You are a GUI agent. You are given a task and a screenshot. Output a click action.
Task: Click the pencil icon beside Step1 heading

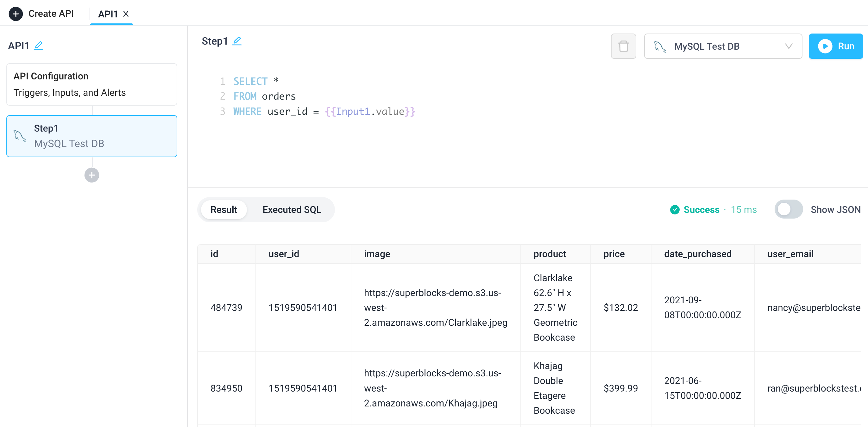click(x=237, y=40)
